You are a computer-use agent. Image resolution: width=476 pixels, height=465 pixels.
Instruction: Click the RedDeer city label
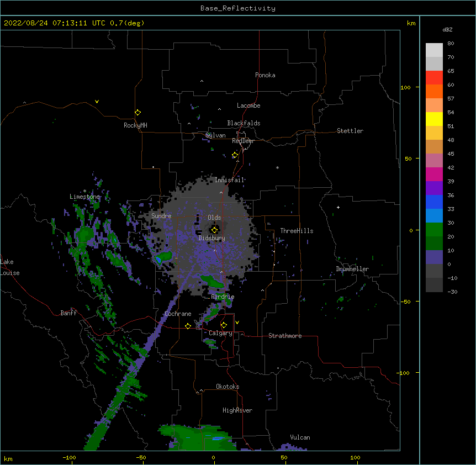pyautogui.click(x=243, y=141)
